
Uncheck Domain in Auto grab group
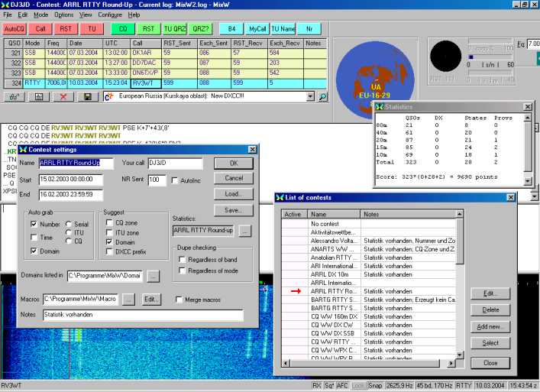34,251
